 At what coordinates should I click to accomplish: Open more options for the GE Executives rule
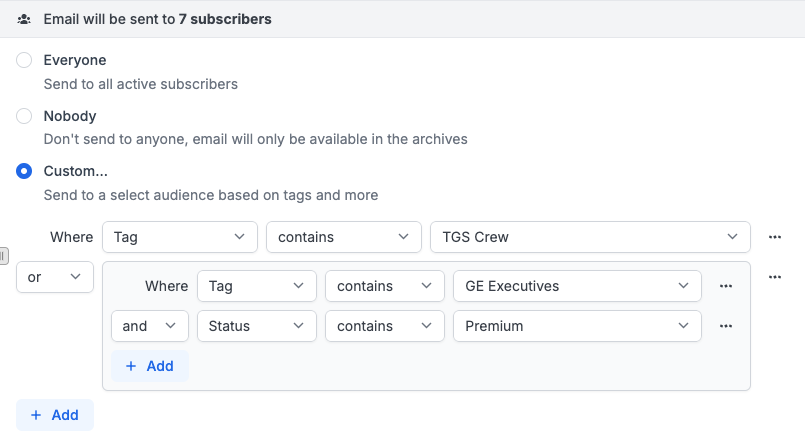[726, 286]
